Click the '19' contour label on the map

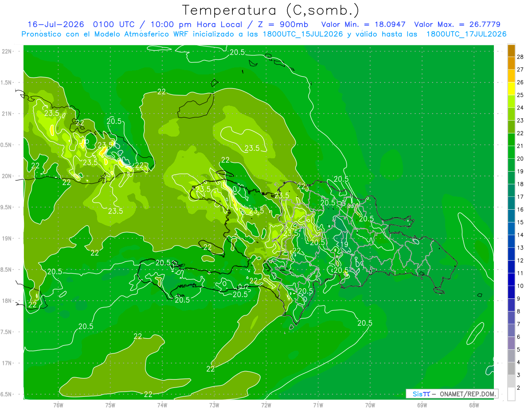point(344,244)
